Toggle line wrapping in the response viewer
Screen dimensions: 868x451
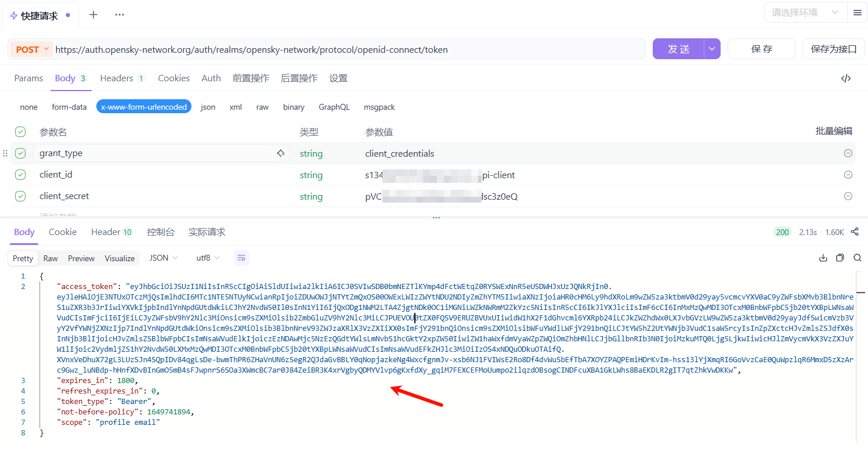point(241,257)
